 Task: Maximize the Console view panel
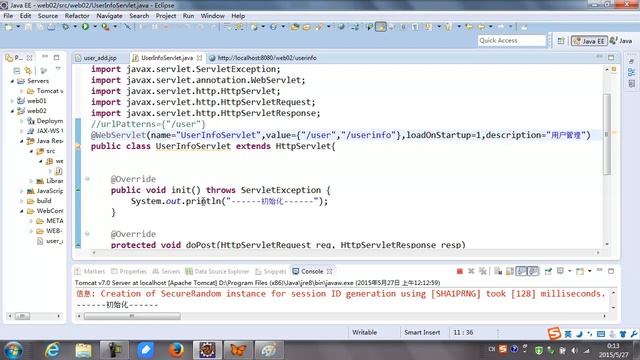611,271
